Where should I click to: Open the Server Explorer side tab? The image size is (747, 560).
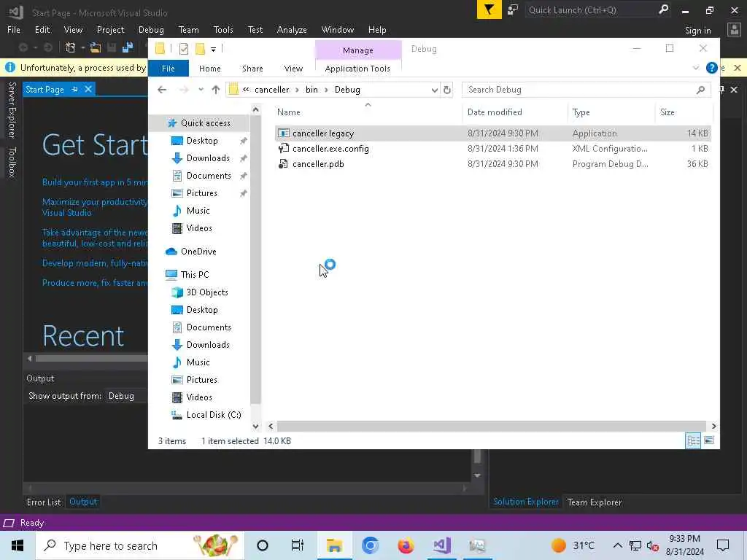pos(12,110)
